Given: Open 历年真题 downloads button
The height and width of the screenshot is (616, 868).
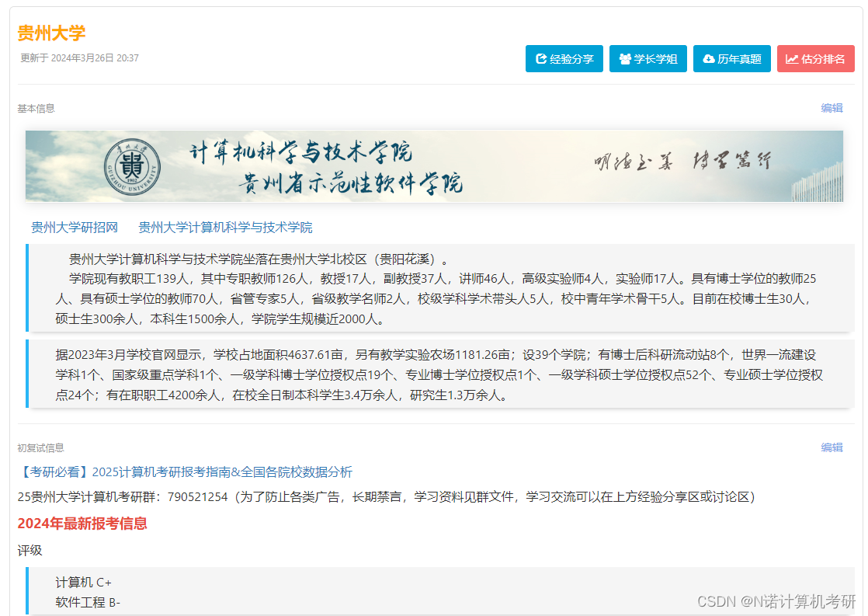Looking at the screenshot, I should 732,59.
